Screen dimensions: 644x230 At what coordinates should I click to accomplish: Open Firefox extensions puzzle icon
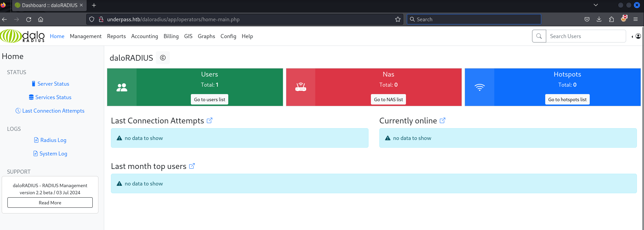click(611, 19)
